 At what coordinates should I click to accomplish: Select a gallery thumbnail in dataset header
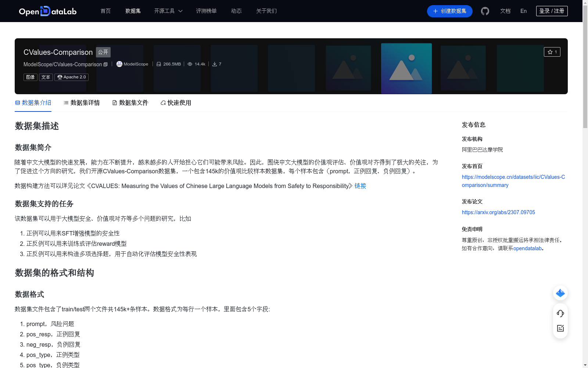point(406,68)
